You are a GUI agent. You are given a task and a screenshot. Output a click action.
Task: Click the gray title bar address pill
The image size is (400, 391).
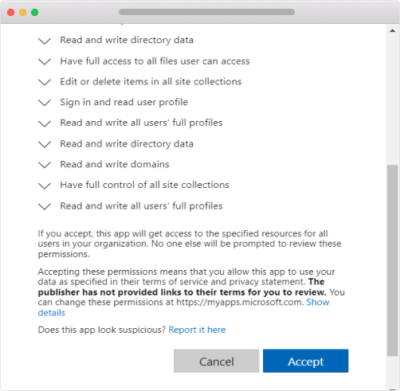coord(207,12)
